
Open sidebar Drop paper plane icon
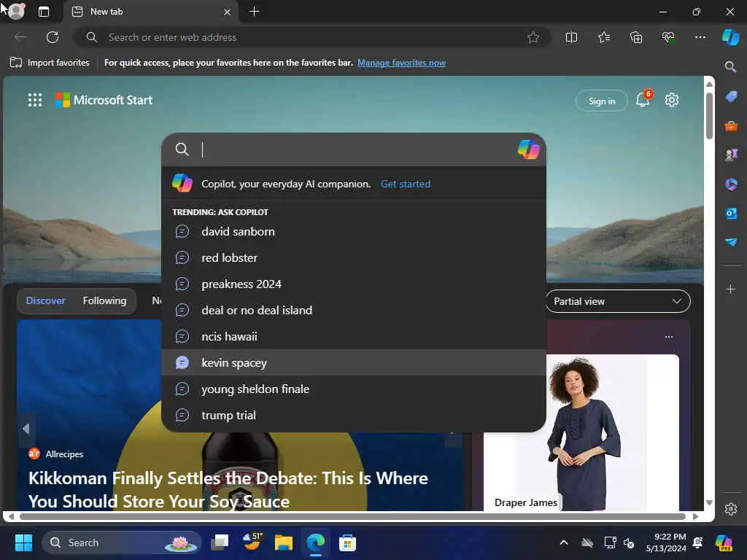coord(731,242)
